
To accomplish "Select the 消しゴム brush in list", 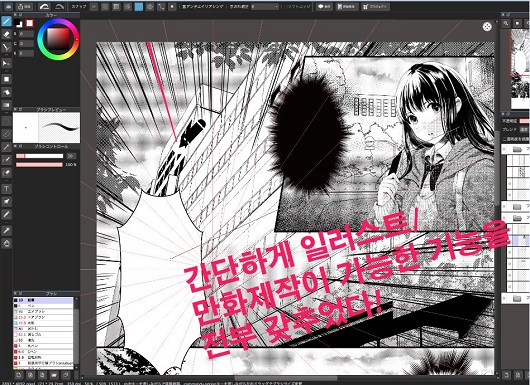I will coord(43,334).
